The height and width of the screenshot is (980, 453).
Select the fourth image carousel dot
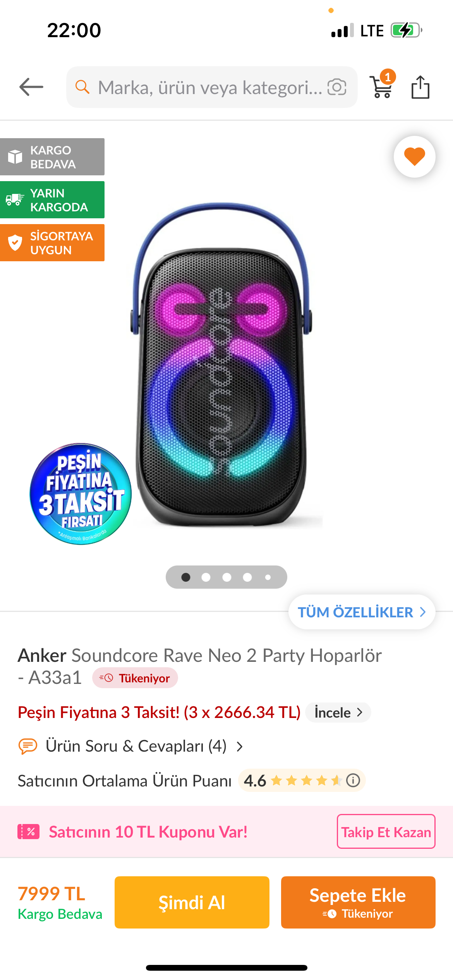coord(247,577)
